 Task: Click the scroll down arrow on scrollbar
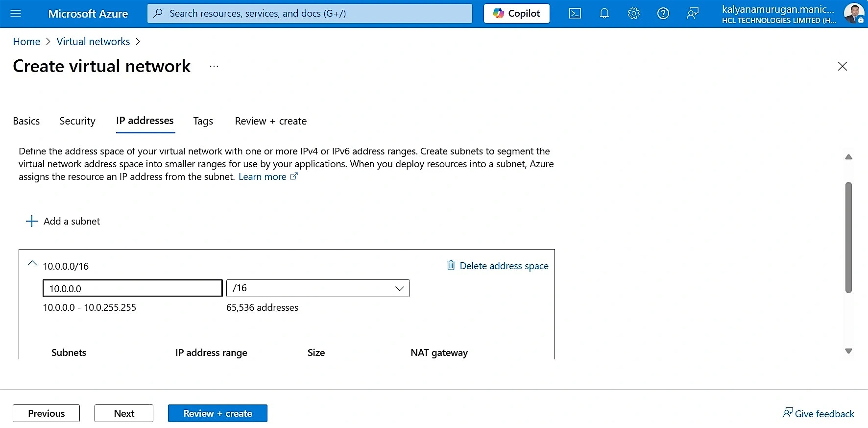coord(848,351)
